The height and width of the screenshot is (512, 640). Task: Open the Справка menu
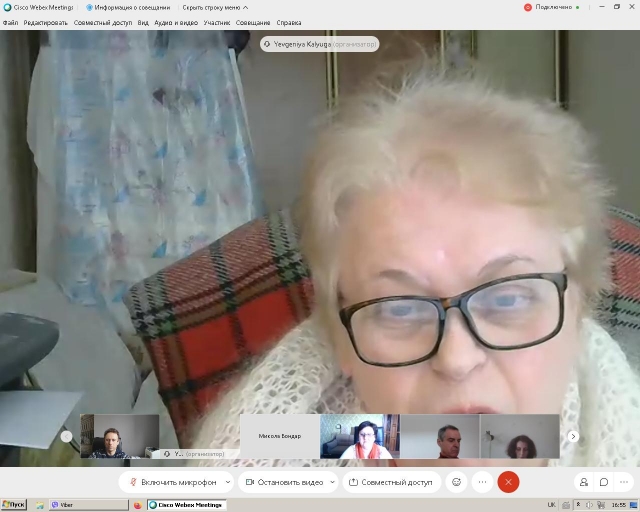289,23
